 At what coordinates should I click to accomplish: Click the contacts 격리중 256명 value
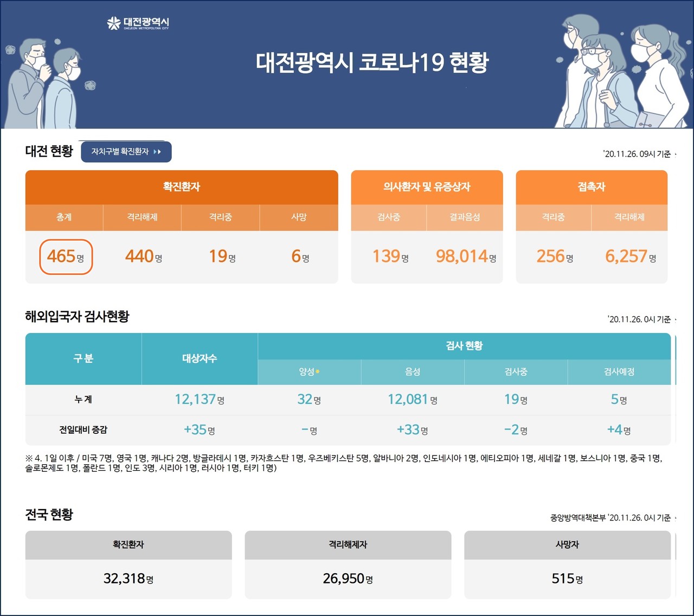click(x=555, y=256)
